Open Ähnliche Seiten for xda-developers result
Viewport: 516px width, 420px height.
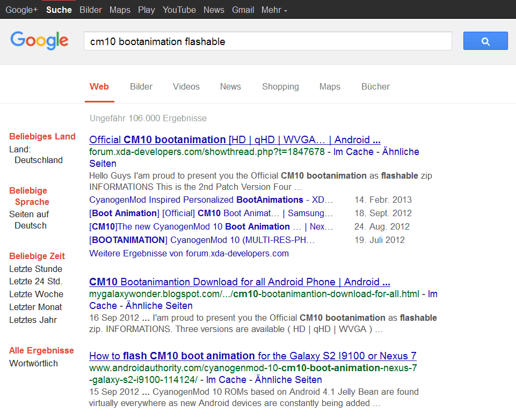click(x=254, y=158)
